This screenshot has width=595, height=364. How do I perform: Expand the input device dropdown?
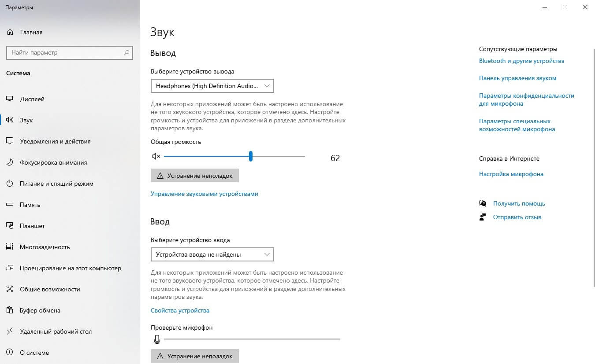212,254
